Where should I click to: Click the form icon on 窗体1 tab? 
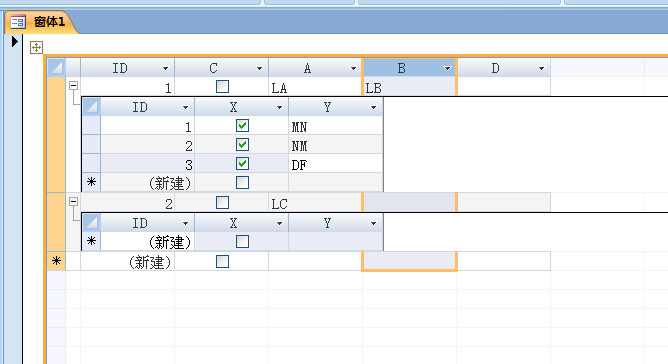tap(18, 22)
